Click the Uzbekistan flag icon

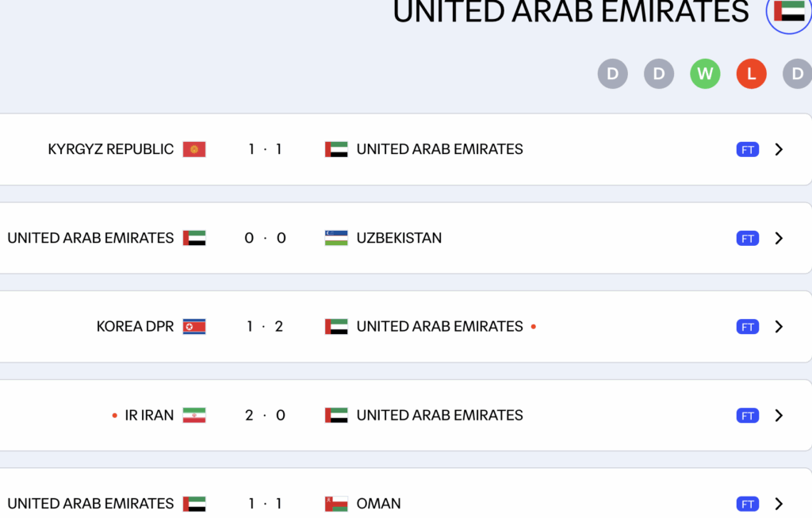pos(336,238)
